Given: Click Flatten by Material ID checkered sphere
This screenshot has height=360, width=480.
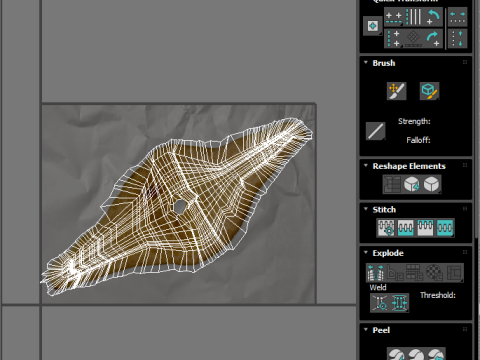Looking at the screenshot, I should tap(434, 272).
